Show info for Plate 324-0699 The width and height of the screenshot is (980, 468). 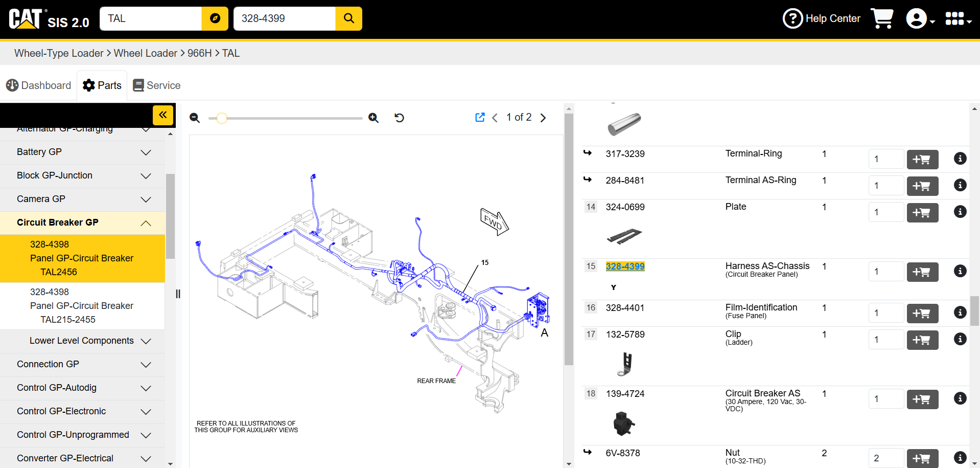tap(960, 212)
